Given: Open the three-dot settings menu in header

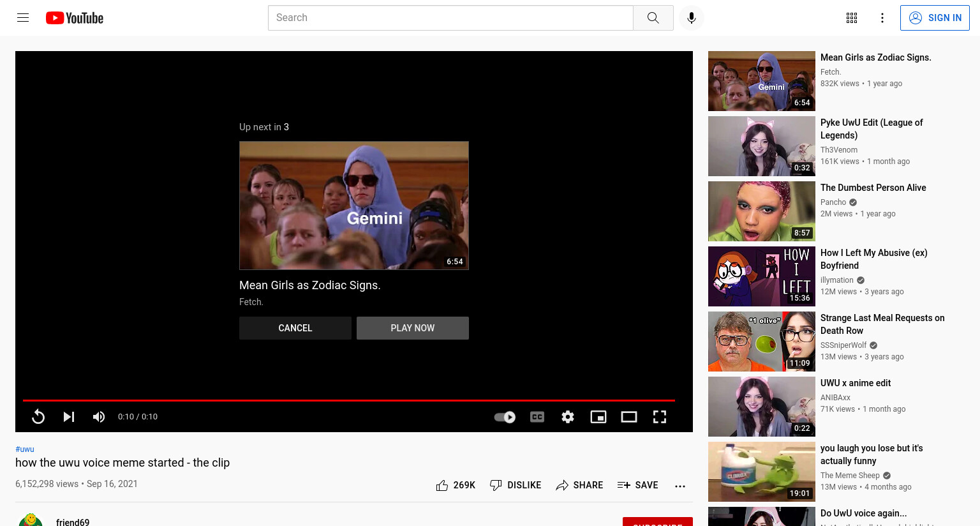Looking at the screenshot, I should pos(882,18).
